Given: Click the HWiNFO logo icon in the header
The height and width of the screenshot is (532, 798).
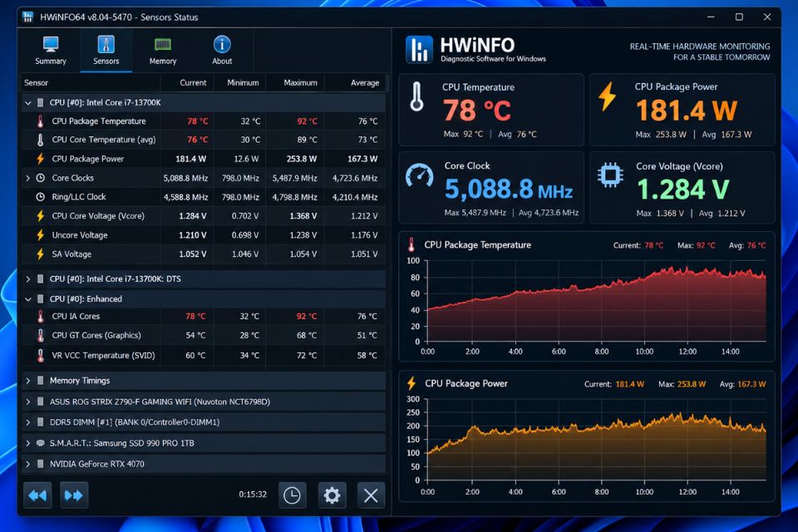Looking at the screenshot, I should pyautogui.click(x=419, y=50).
